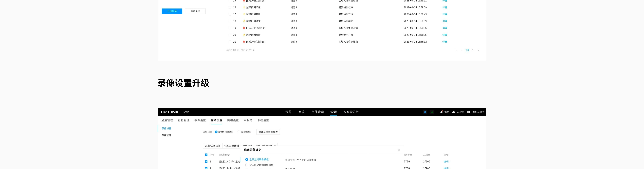The height and width of the screenshot is (169, 644).
Task: Go to the next page of event results
Action: 473,50
